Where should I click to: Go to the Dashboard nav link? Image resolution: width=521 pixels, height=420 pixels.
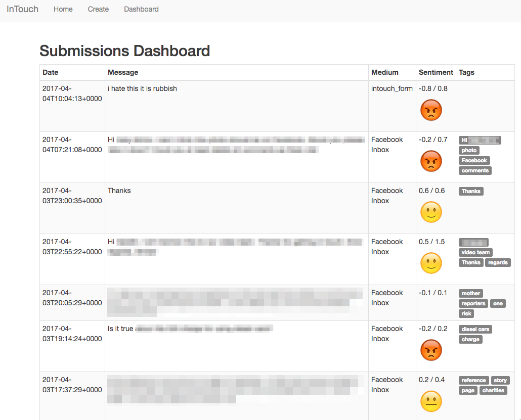tap(141, 9)
